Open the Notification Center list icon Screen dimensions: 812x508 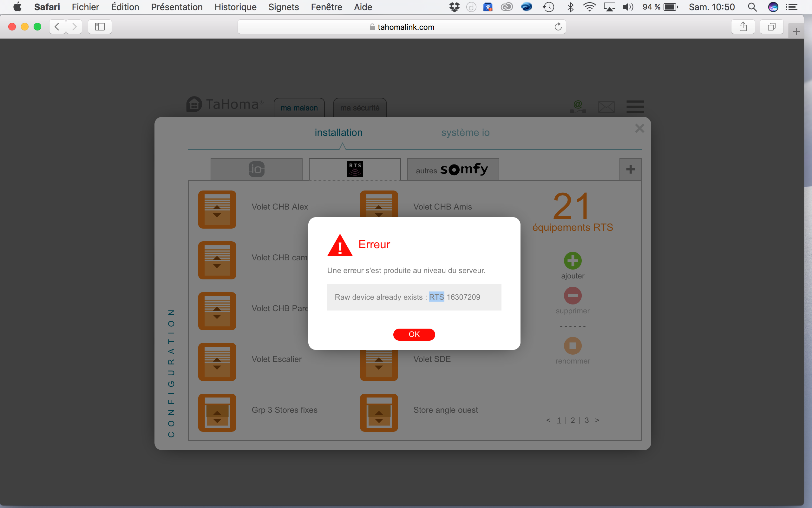791,7
